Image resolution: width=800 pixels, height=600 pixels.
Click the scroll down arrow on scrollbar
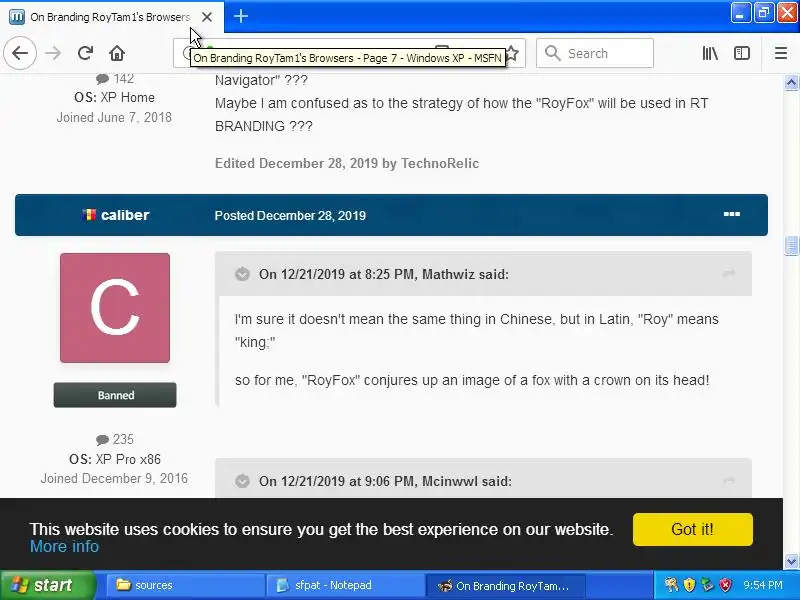point(791,561)
